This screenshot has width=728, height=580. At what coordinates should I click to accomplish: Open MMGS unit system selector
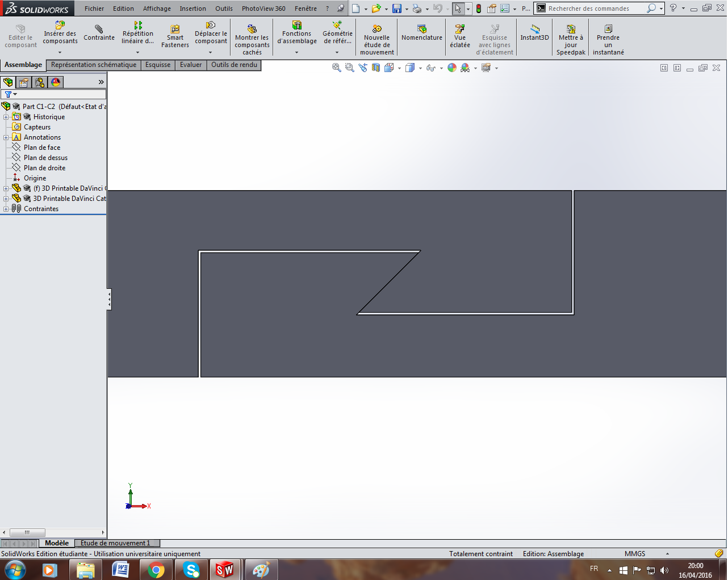pyautogui.click(x=635, y=554)
